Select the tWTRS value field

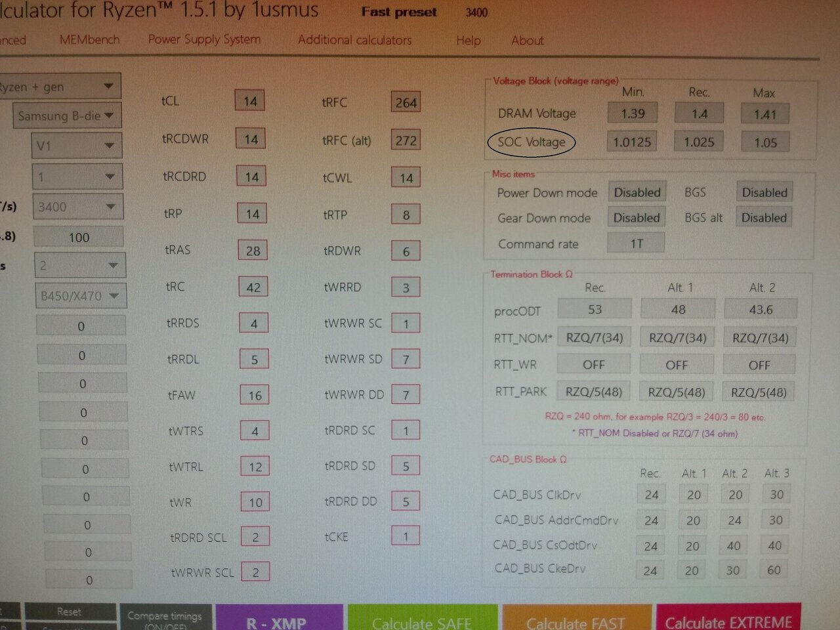point(255,431)
